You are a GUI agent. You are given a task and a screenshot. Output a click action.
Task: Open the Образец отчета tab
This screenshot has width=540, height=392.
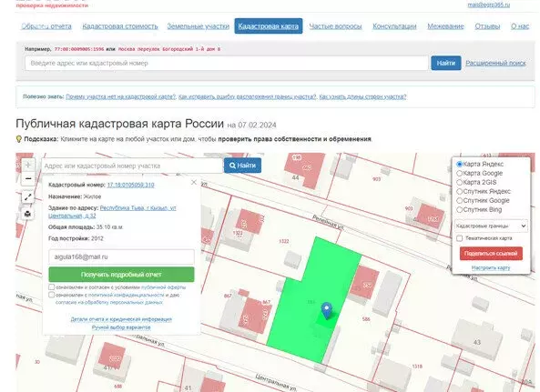[46, 26]
